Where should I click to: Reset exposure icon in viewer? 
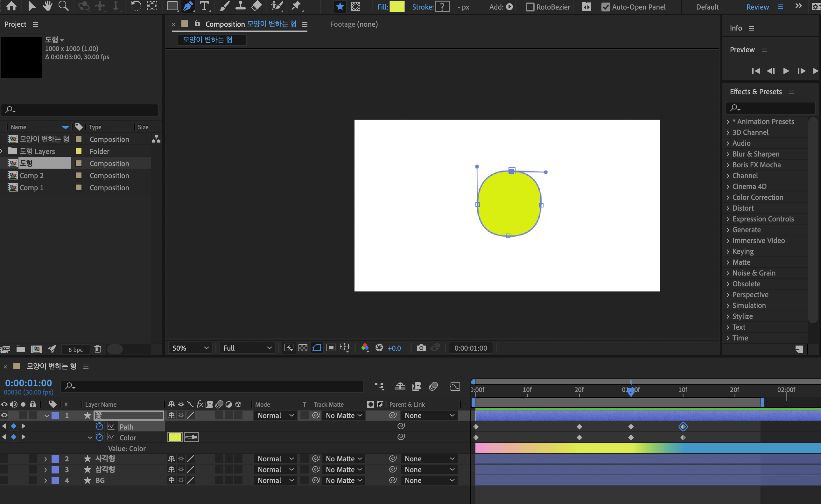pyautogui.click(x=379, y=348)
